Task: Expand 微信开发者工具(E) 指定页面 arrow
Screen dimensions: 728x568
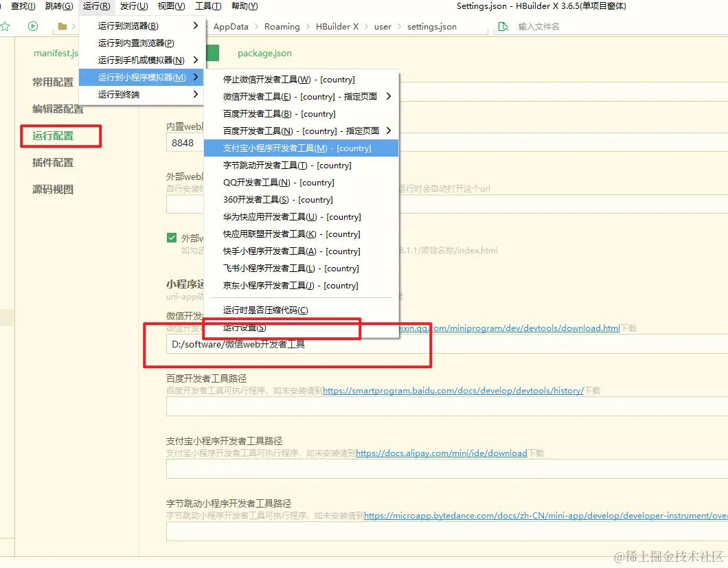Action: [389, 97]
